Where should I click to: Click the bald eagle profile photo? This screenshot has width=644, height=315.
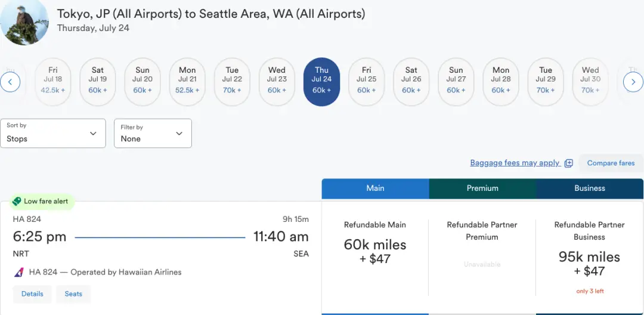point(24,21)
